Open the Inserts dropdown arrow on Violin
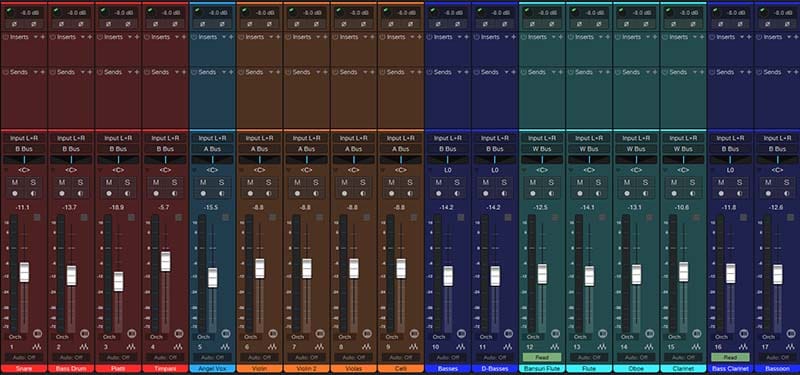Image resolution: width=800 pixels, height=375 pixels. click(271, 37)
